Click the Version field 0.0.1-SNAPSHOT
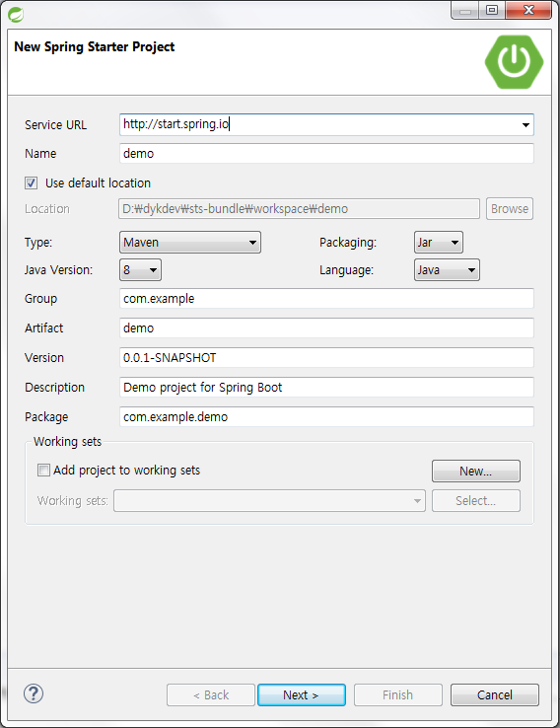This screenshot has width=560, height=728. point(326,358)
